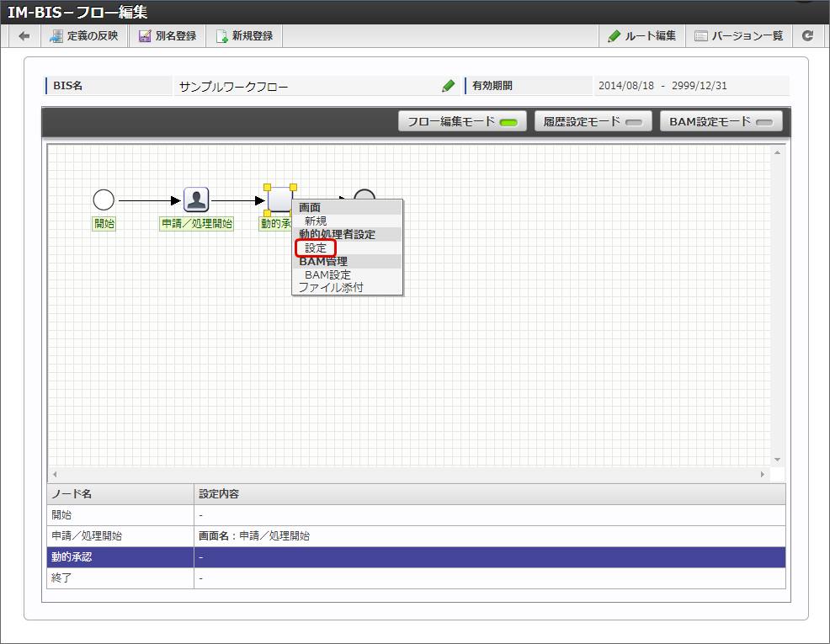830x644 pixels.
Task: Click 新規登録 in the toolbar
Action: [x=245, y=36]
